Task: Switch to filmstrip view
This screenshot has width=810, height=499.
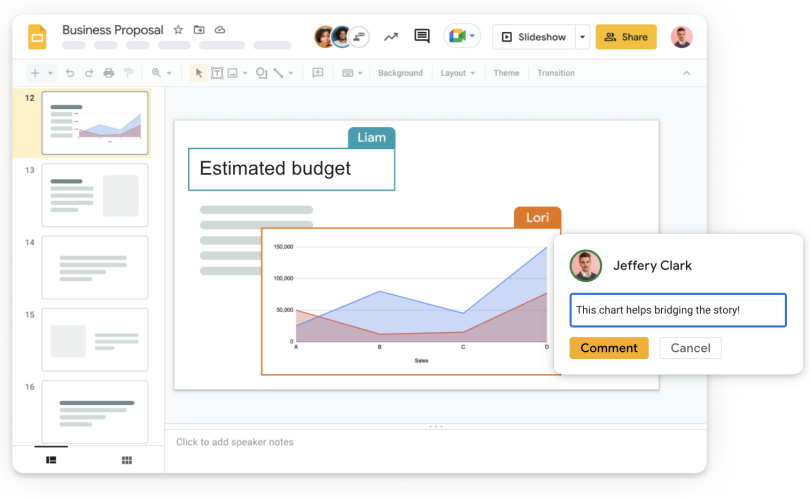Action: click(x=51, y=460)
